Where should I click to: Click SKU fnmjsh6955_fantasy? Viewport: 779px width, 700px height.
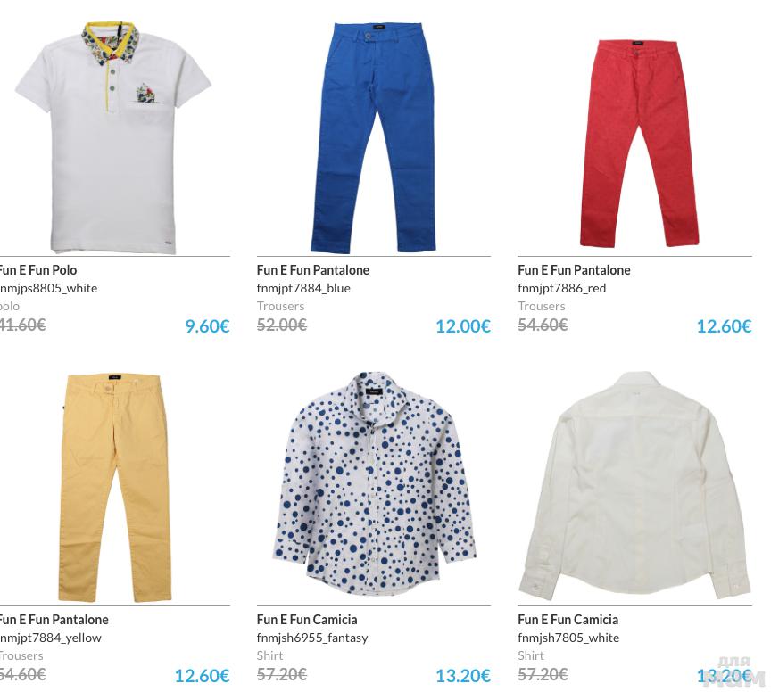(x=312, y=638)
